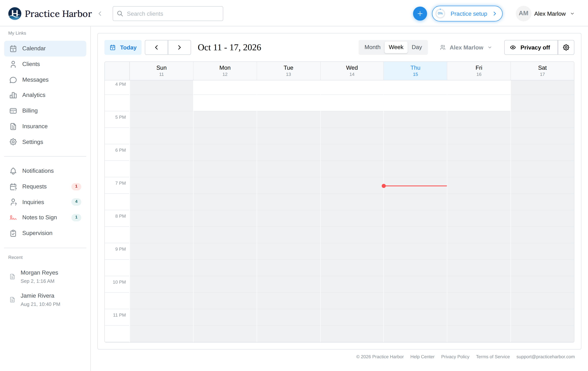Open the Privacy Policy link
This screenshot has height=371, width=588.
[x=455, y=357]
